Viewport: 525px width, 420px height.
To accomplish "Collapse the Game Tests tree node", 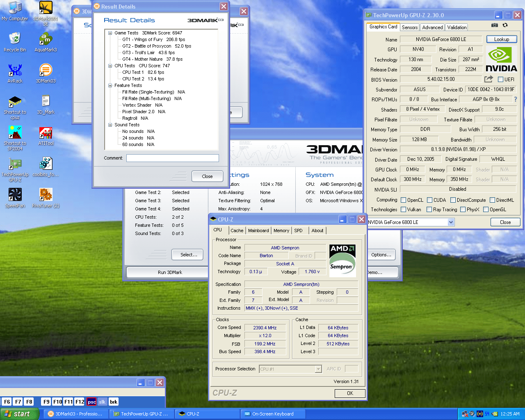I will tap(110, 33).
